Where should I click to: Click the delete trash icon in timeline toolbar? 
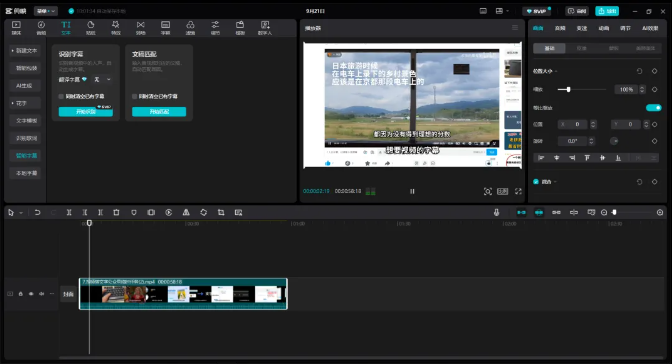click(x=116, y=212)
